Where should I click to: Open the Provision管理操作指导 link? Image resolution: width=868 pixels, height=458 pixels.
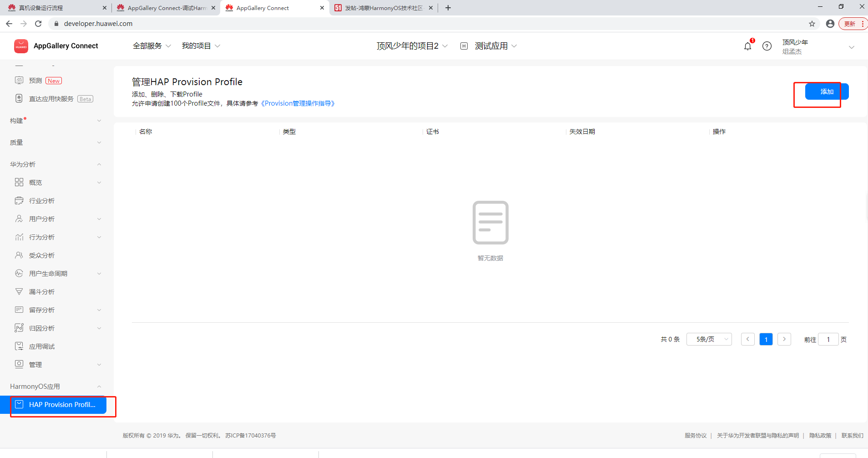tap(298, 103)
